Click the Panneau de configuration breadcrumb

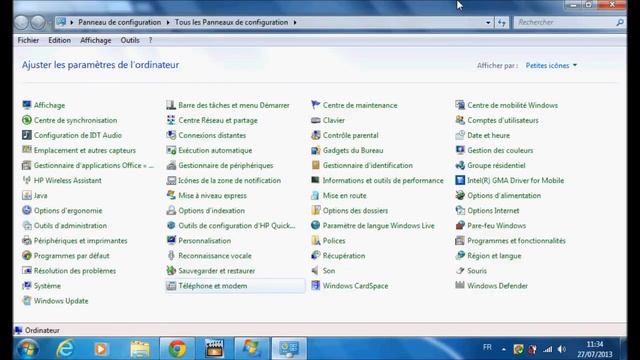[120, 22]
